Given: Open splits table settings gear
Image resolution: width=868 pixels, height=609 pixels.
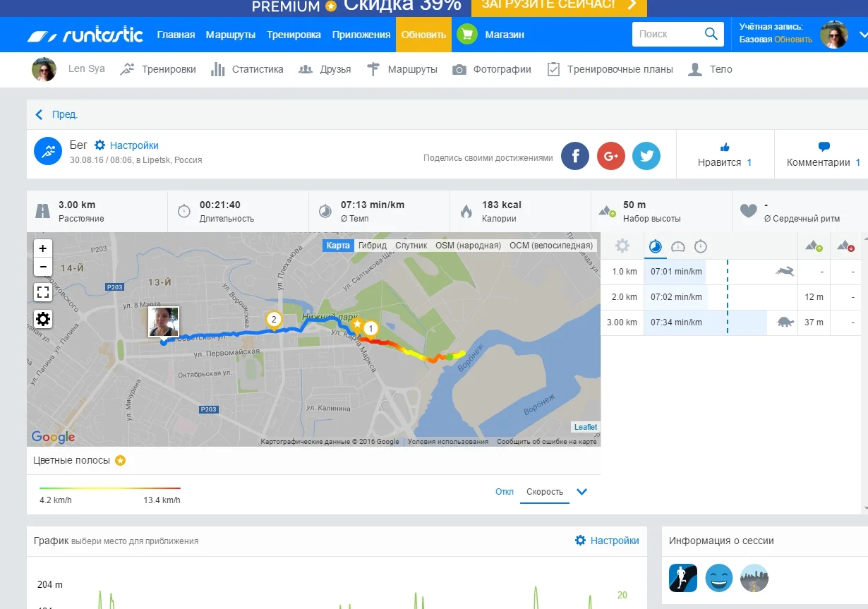Looking at the screenshot, I should pyautogui.click(x=622, y=246).
